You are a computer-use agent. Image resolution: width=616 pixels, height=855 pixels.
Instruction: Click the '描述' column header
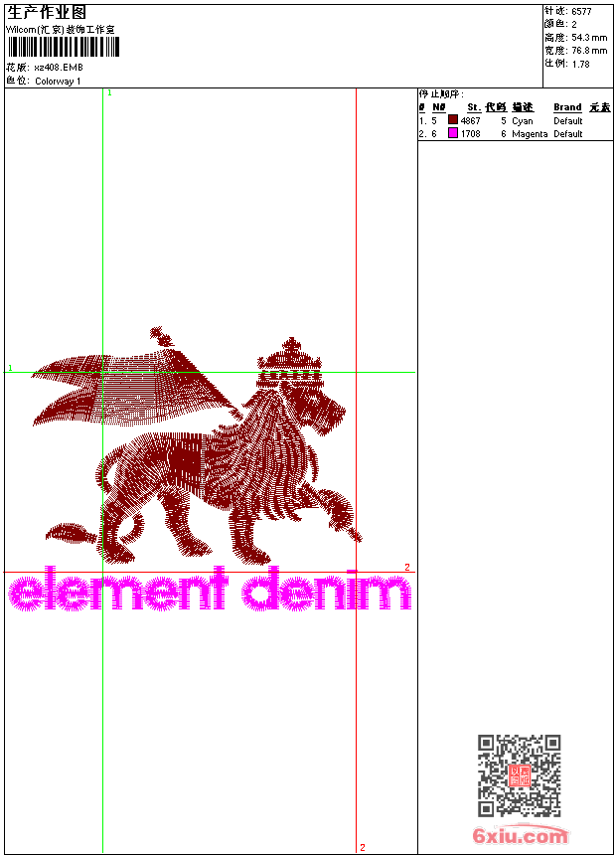click(523, 107)
